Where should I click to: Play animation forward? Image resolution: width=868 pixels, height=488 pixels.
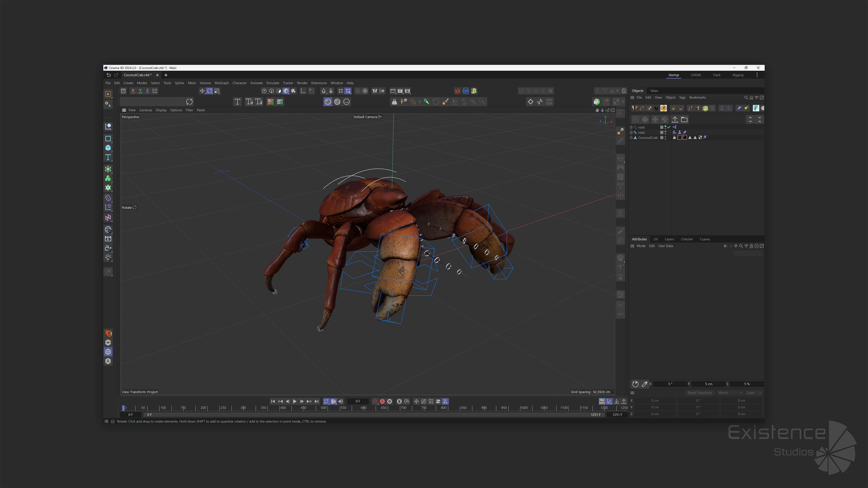tap(295, 401)
